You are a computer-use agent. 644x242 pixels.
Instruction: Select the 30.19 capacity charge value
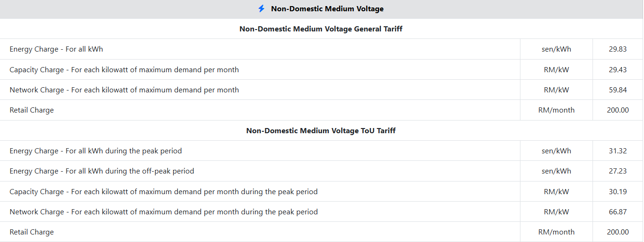618,192
